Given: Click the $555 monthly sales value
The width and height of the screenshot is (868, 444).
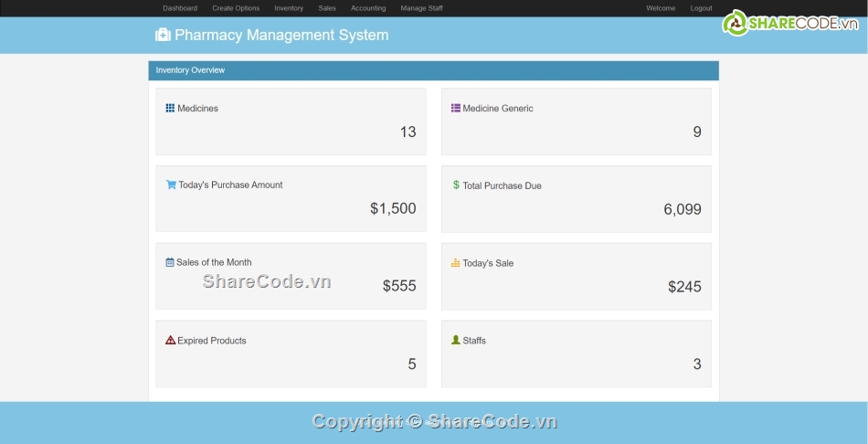Looking at the screenshot, I should coord(399,286).
